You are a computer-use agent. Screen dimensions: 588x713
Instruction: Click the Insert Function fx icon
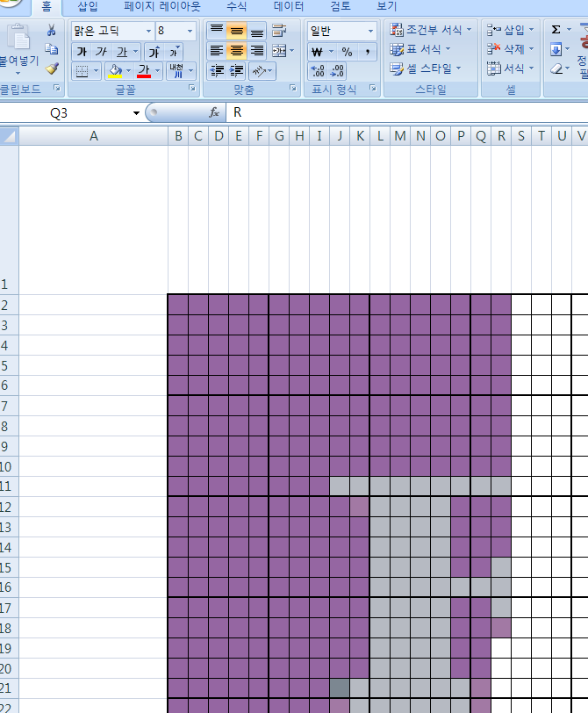coord(213,112)
